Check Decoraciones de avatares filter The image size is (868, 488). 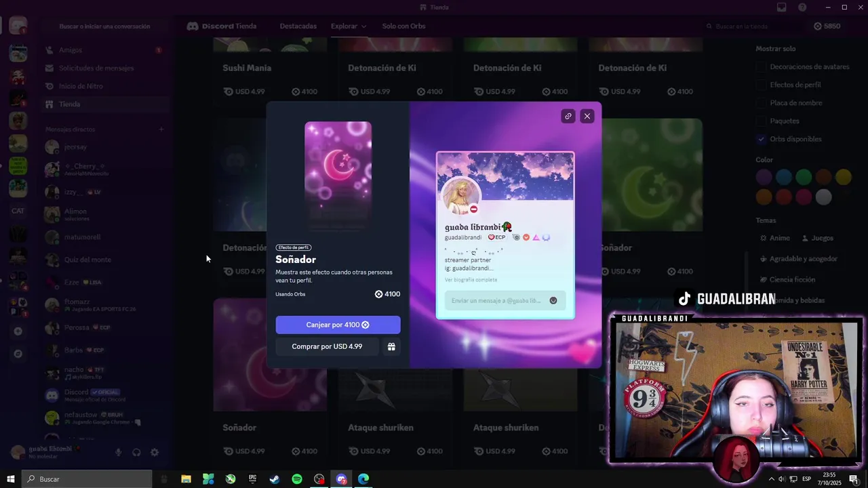click(x=762, y=66)
